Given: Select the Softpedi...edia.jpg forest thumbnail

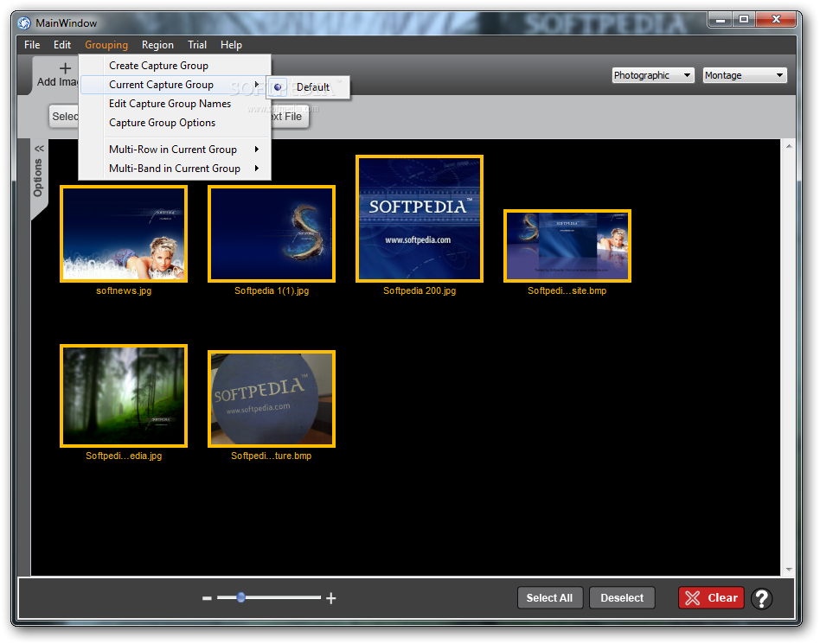Looking at the screenshot, I should [x=124, y=396].
